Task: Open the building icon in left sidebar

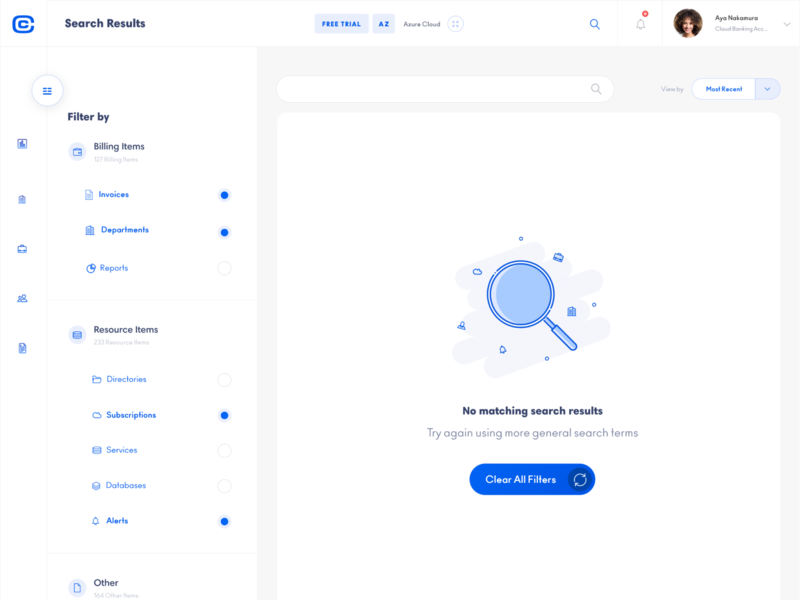Action: pos(22,199)
